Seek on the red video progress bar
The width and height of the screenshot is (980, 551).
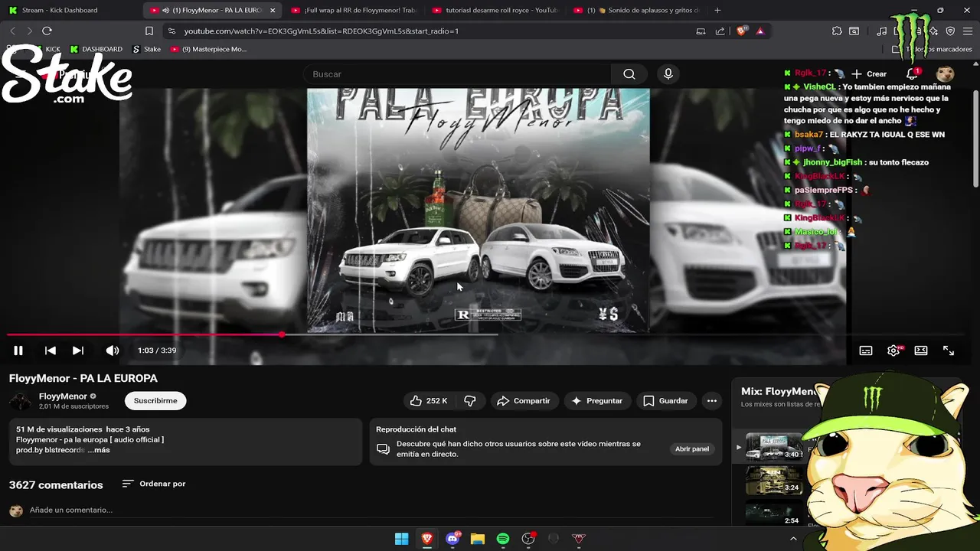pos(145,334)
